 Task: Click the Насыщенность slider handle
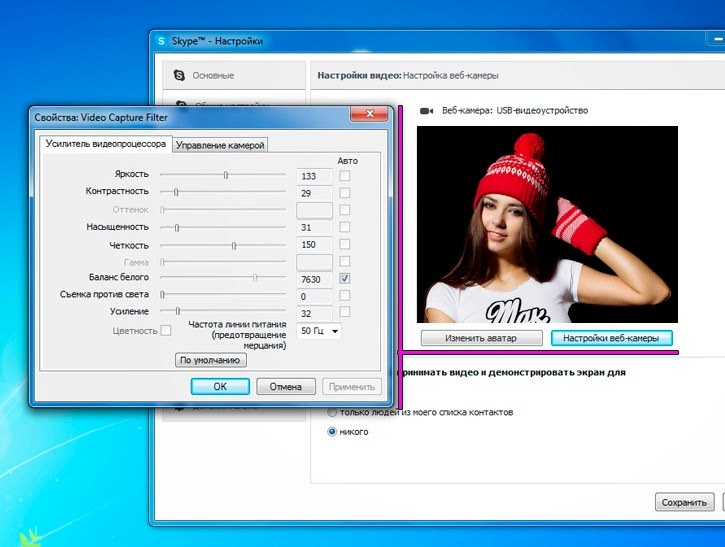(177, 227)
